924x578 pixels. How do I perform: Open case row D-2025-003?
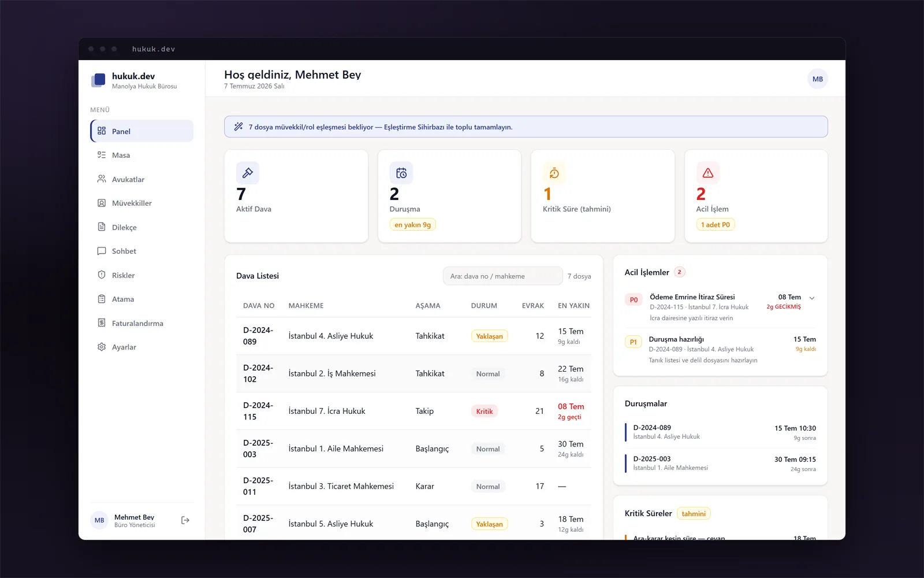413,449
